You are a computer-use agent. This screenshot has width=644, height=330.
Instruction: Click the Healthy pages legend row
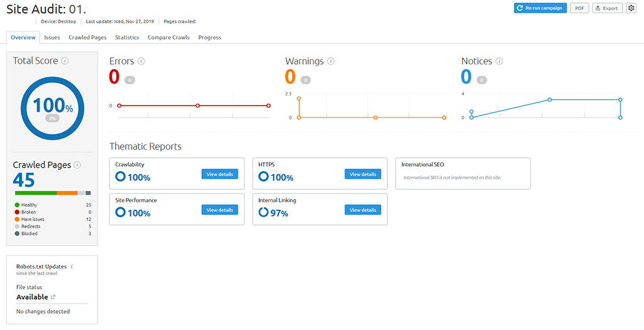[x=53, y=205]
